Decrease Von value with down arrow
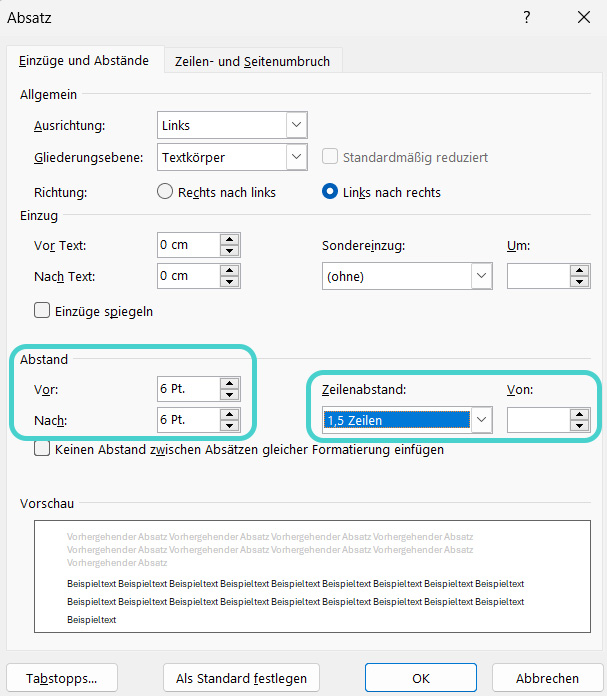 pyautogui.click(x=579, y=426)
